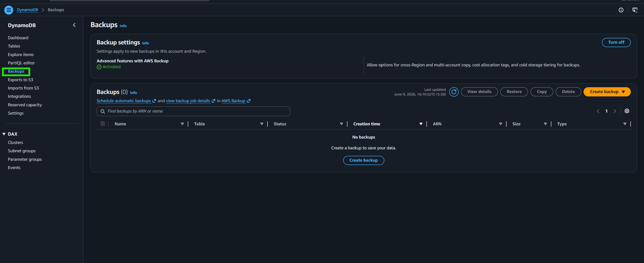Collapse the DynamoDB side navigation panel
Image resolution: width=644 pixels, height=263 pixels.
tap(74, 25)
